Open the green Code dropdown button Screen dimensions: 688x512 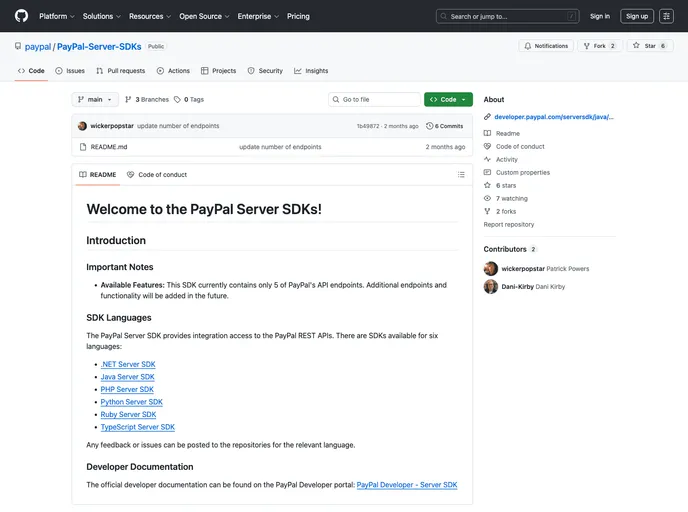[448, 100]
